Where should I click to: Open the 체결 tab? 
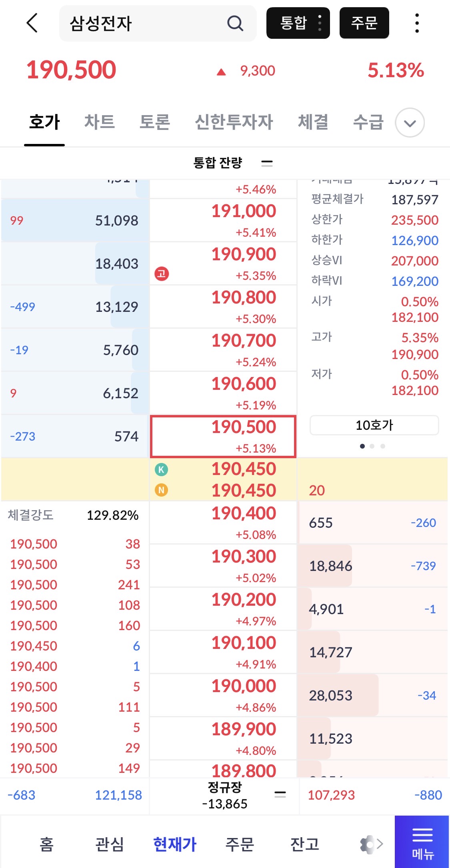[x=313, y=122]
